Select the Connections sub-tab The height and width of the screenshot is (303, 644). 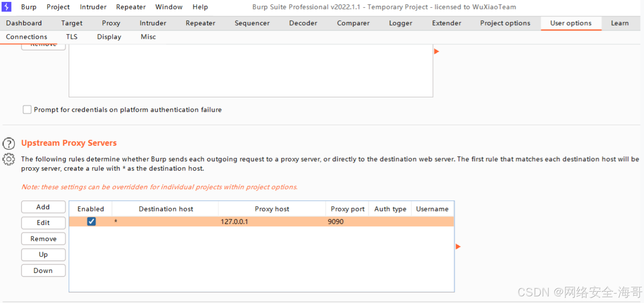[x=26, y=37]
